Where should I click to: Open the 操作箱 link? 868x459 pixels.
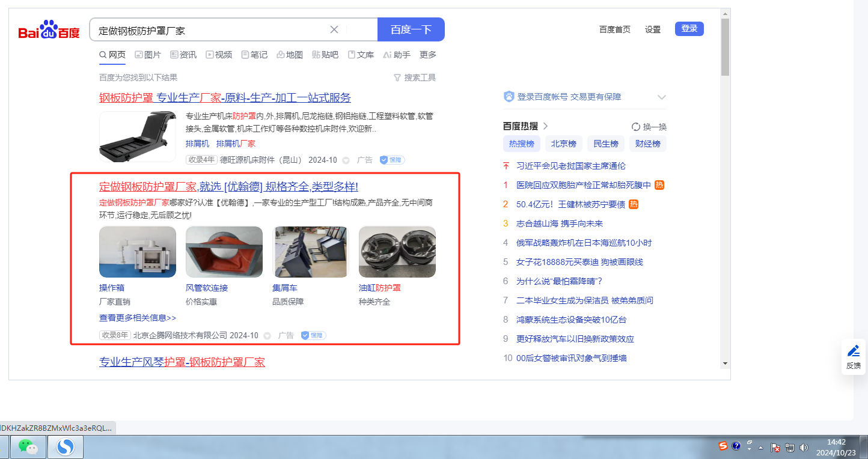(112, 288)
